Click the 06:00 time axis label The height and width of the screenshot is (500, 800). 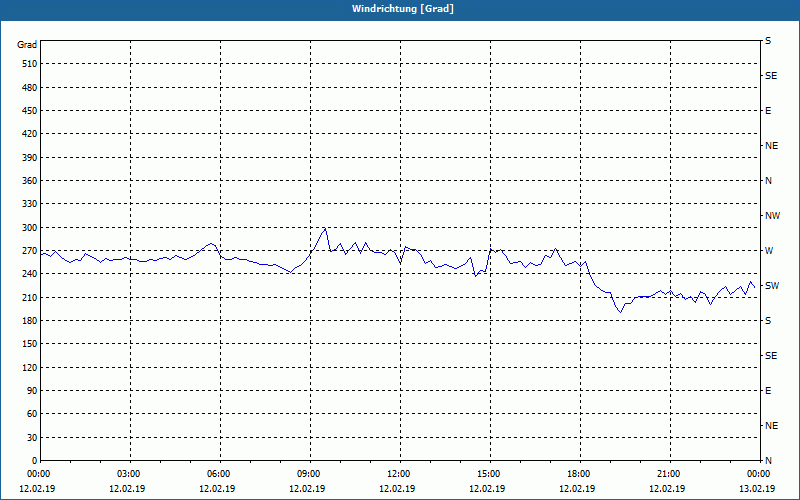(x=221, y=473)
